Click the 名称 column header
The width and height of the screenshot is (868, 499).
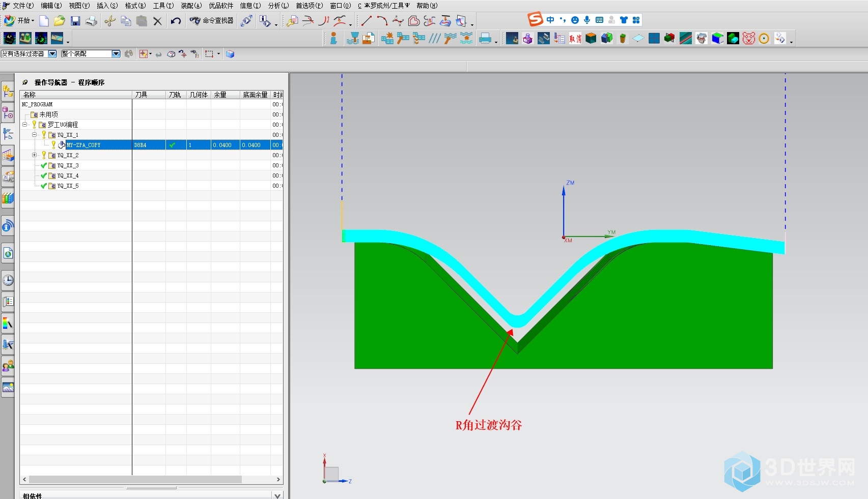[x=76, y=95]
